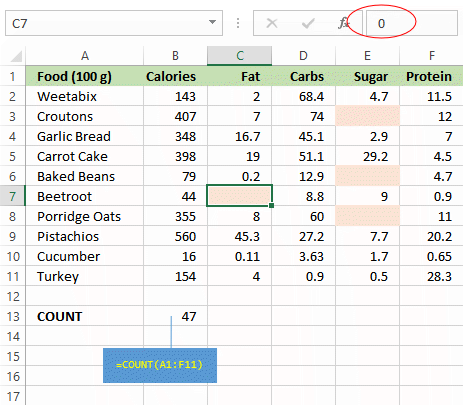Select the bold 'COUNT' label cell
Screen dimensions: 463x405
tap(85, 316)
